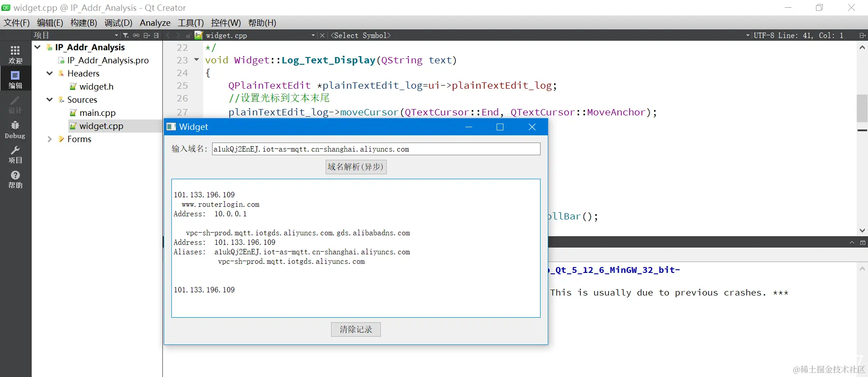Viewport: 868px width, 377px height.
Task: Click the code editor scroll down arrow
Action: (862, 230)
